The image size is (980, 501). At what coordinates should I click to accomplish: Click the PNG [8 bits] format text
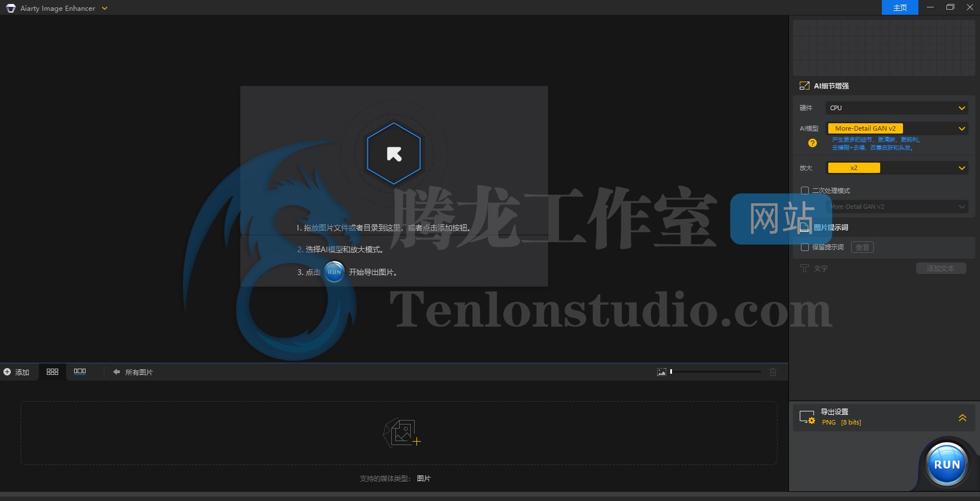pyautogui.click(x=841, y=422)
